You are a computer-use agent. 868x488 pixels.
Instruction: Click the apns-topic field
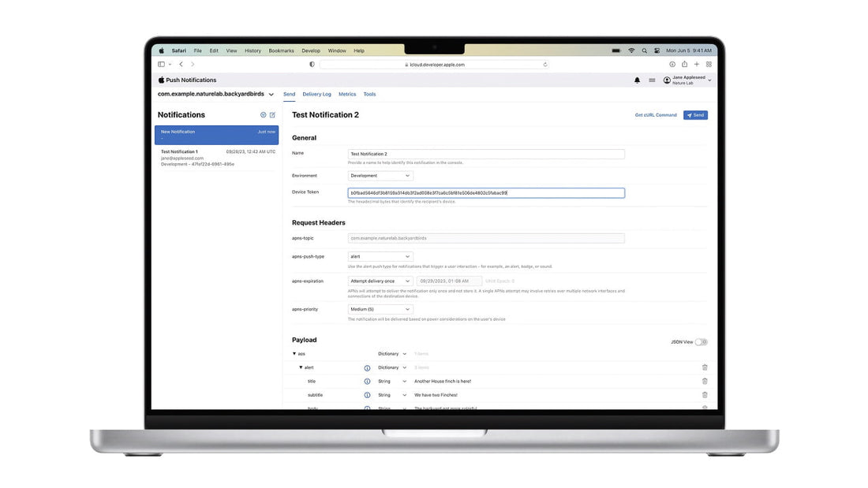486,238
